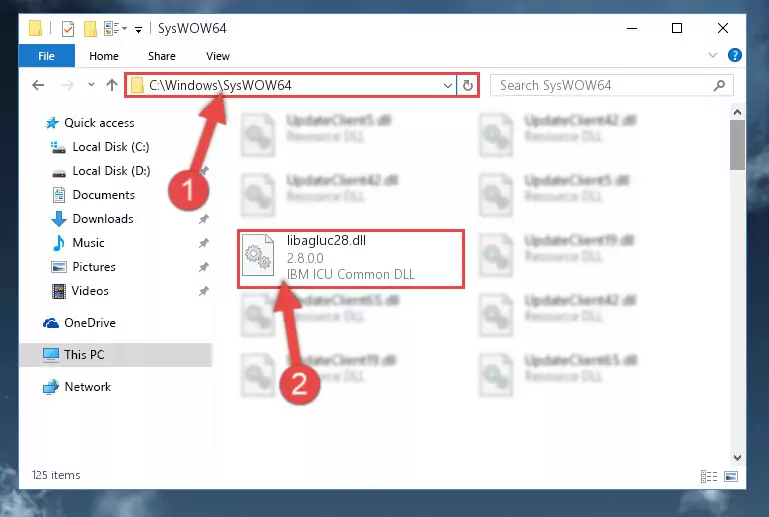The image size is (769, 517).
Task: Click the New folder icon in title bar
Action: coord(90,29)
